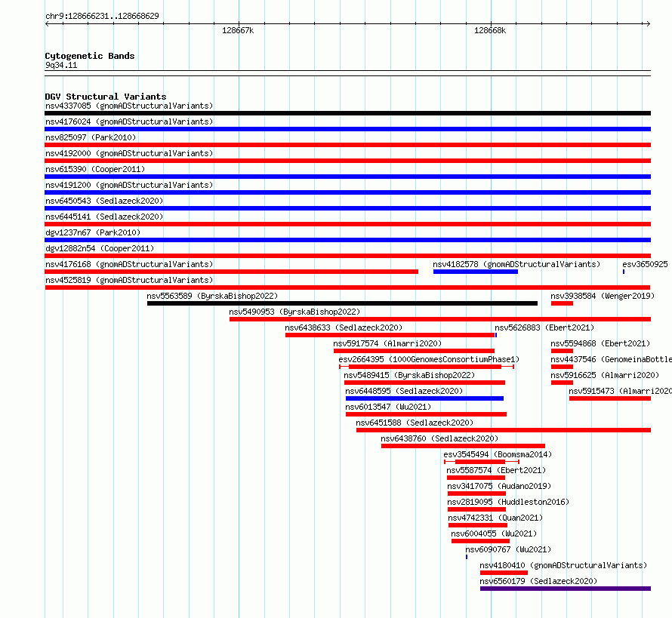Image resolution: width=672 pixels, height=618 pixels.
Task: Click the Cytogenetic Bands track title
Action: (x=90, y=56)
